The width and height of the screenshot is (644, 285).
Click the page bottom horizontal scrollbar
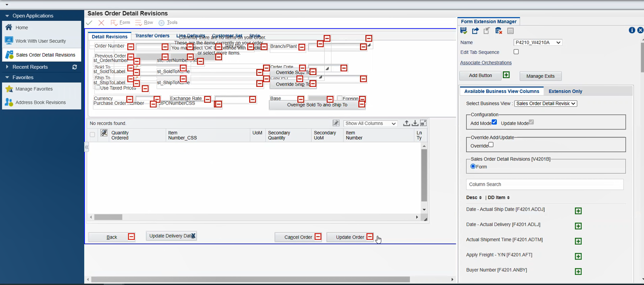point(251,279)
